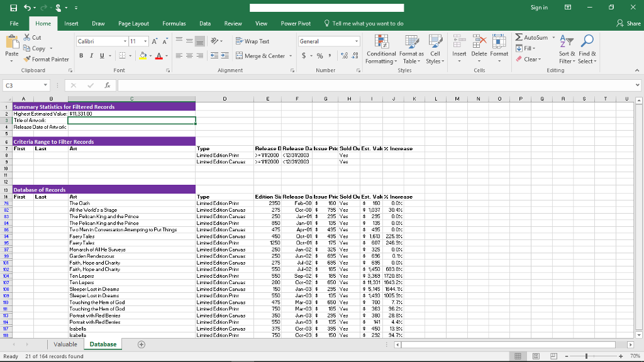Toggle italic formatting
The height and width of the screenshot is (362, 644).
coord(90,56)
